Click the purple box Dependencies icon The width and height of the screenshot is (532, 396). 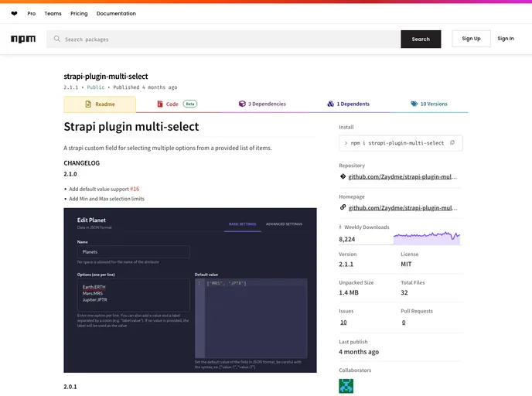[242, 104]
